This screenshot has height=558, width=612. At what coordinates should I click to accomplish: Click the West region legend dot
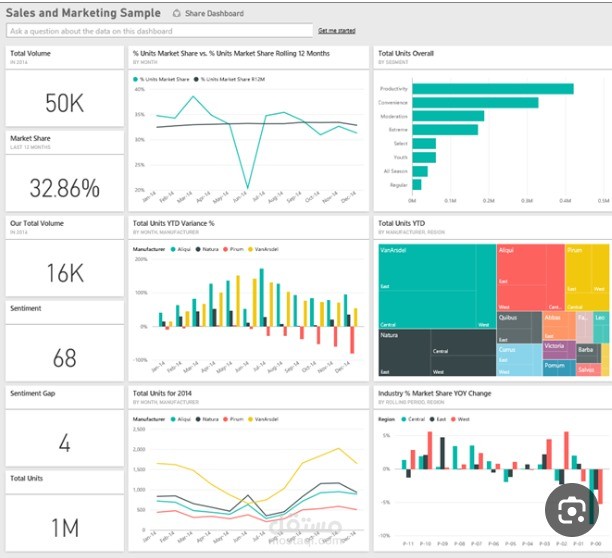click(453, 419)
